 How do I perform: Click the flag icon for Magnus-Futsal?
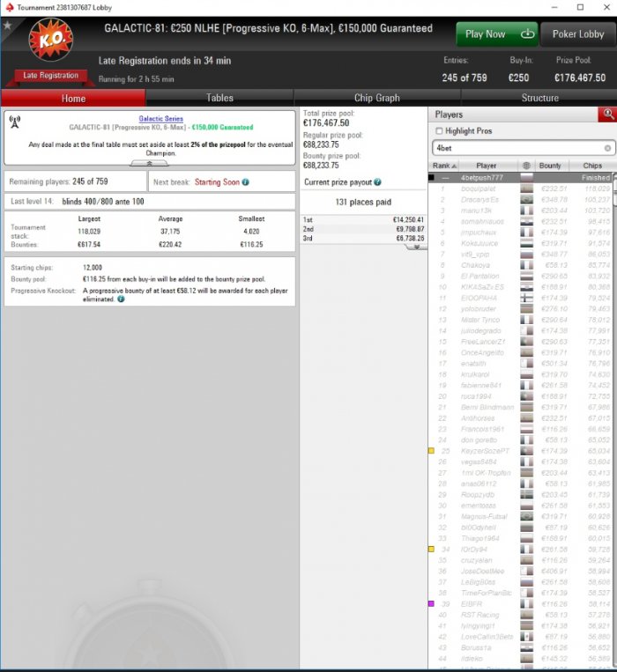[x=526, y=516]
